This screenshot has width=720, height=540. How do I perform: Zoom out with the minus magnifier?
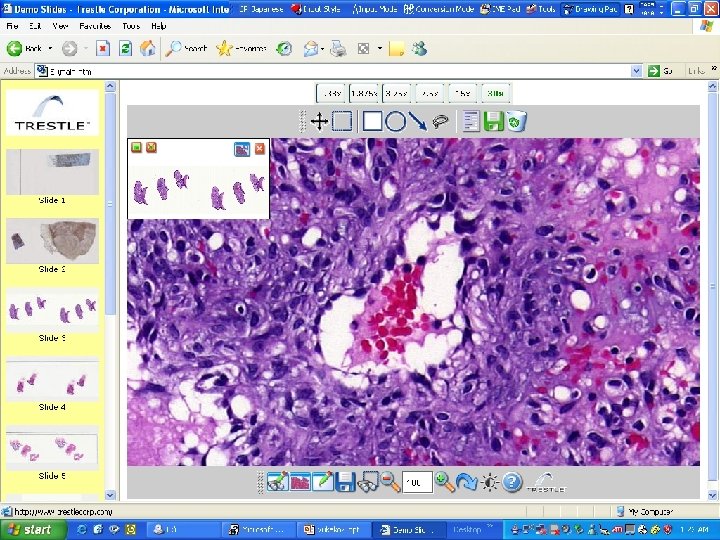390,482
